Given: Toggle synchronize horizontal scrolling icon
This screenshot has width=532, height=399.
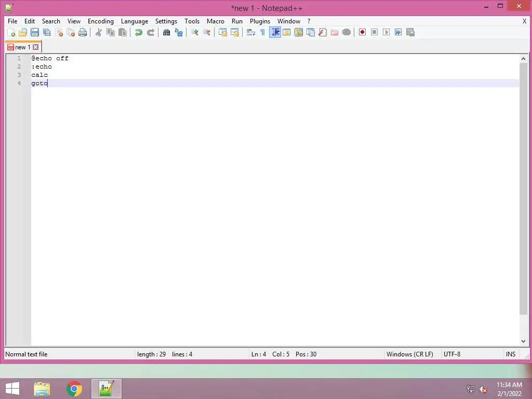Looking at the screenshot, I should click(x=234, y=32).
